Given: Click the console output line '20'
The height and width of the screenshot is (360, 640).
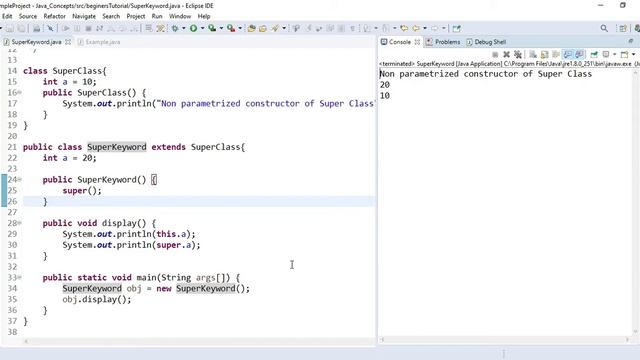Looking at the screenshot, I should coord(385,85).
